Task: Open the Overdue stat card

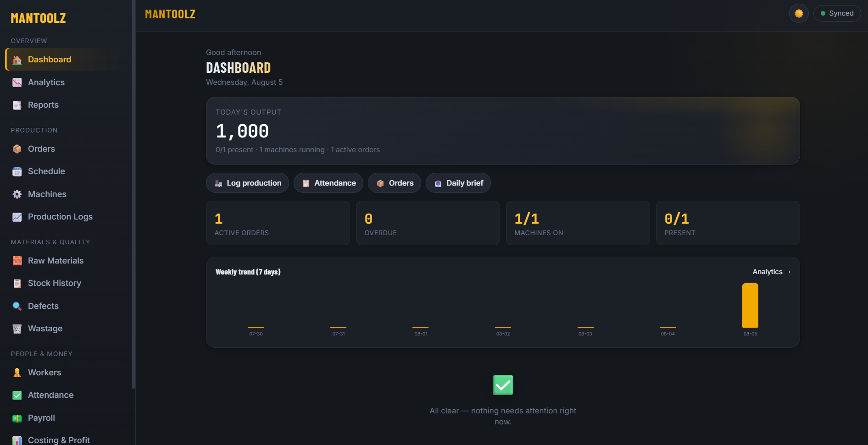Action: pos(428,223)
